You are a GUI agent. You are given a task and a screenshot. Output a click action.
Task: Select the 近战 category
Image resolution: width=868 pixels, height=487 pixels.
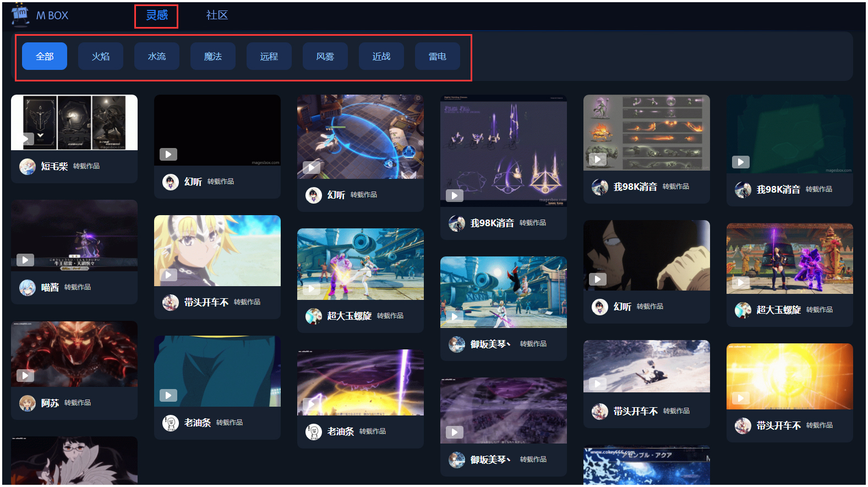381,56
